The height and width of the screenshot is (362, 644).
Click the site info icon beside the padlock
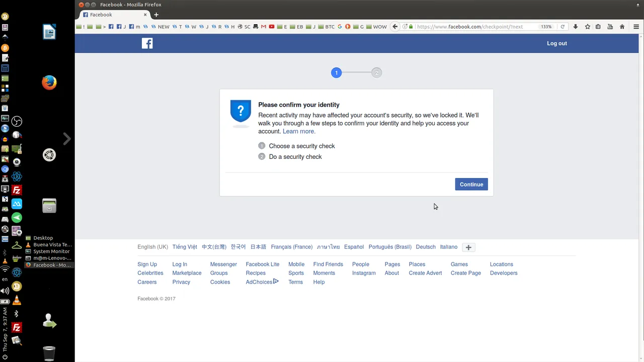click(x=405, y=27)
